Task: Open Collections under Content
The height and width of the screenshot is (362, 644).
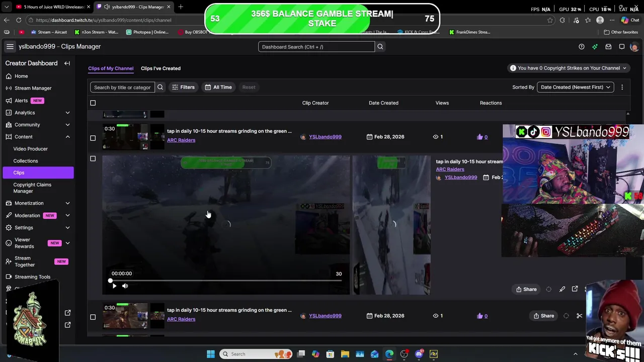Action: pyautogui.click(x=26, y=161)
